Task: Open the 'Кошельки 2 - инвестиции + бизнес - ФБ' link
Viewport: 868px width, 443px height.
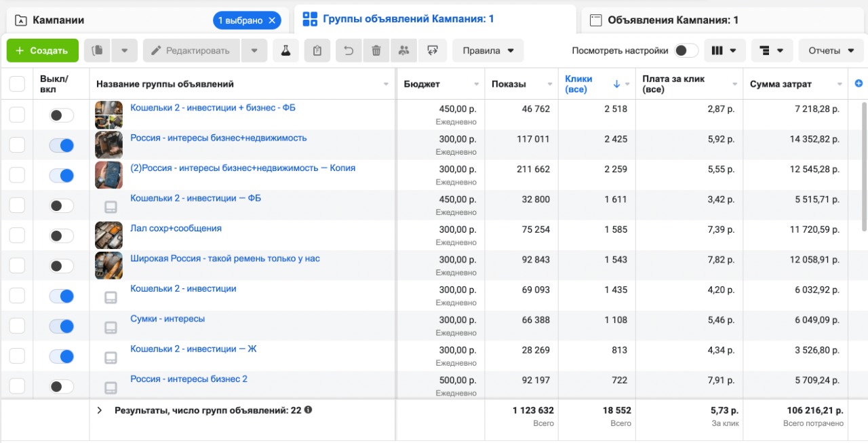Action: [212, 108]
